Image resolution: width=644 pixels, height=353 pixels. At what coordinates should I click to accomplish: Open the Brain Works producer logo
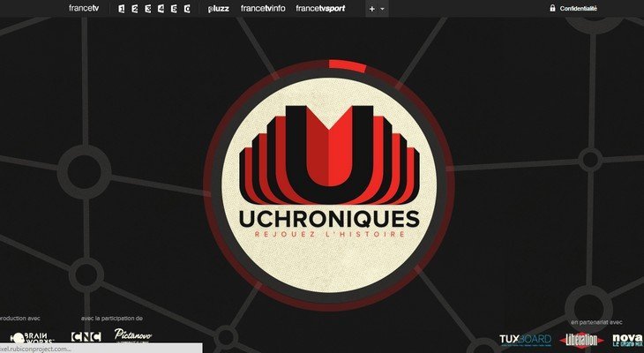coord(32,338)
